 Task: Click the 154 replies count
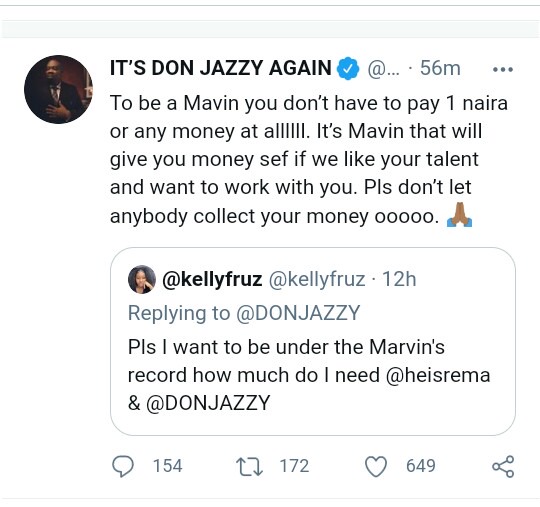pyautogui.click(x=167, y=466)
